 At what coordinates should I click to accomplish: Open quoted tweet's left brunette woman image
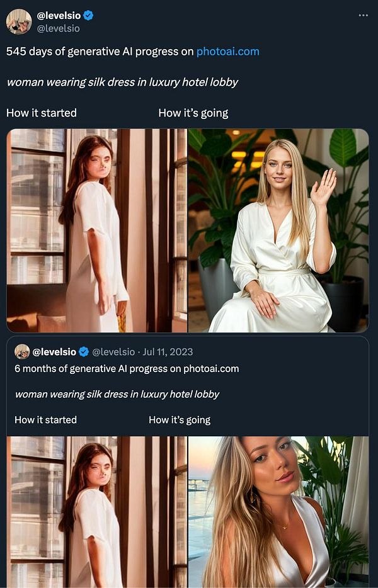tap(97, 511)
